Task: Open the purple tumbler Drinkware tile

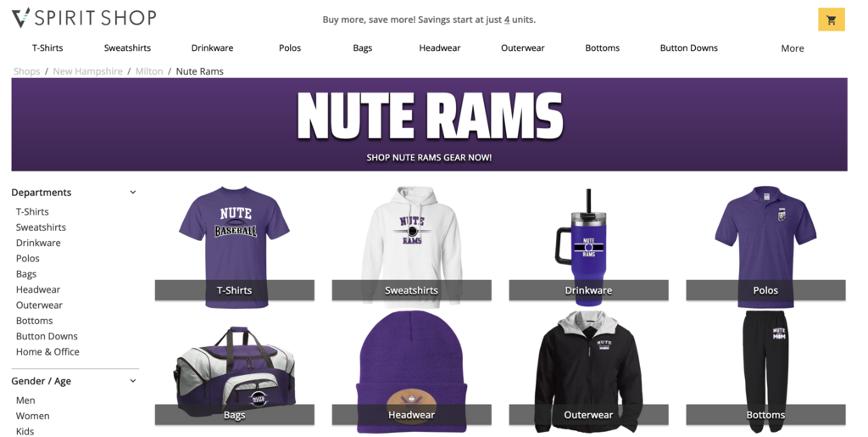Action: click(x=588, y=246)
